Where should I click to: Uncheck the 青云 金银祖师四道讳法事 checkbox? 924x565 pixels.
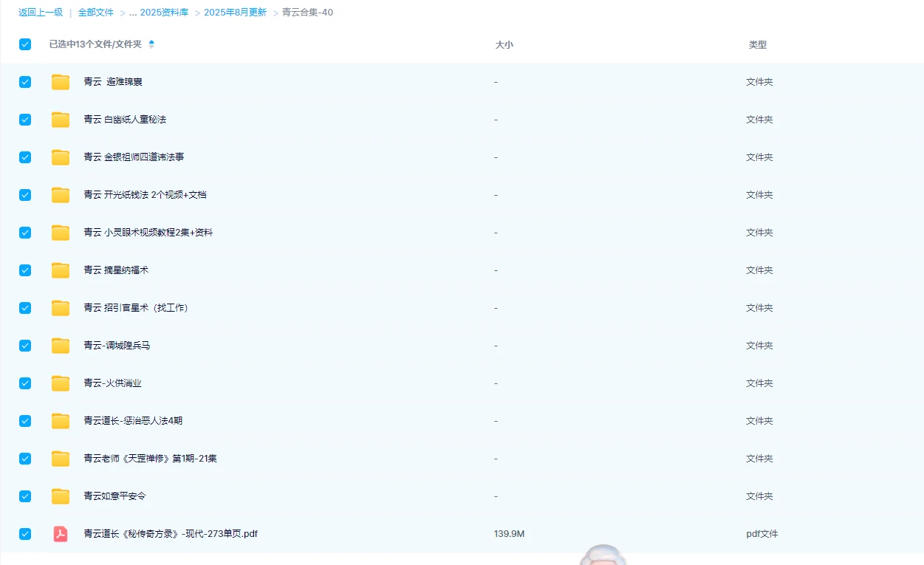[25, 157]
